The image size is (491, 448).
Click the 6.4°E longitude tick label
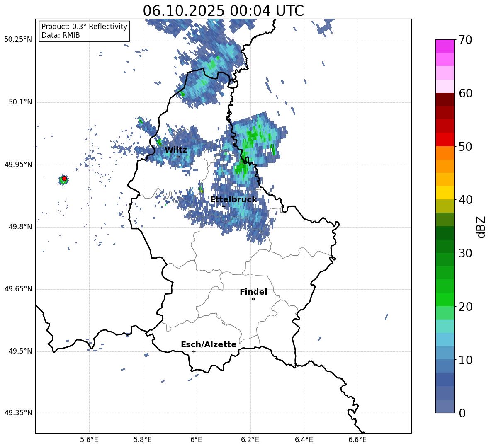pos(304,440)
